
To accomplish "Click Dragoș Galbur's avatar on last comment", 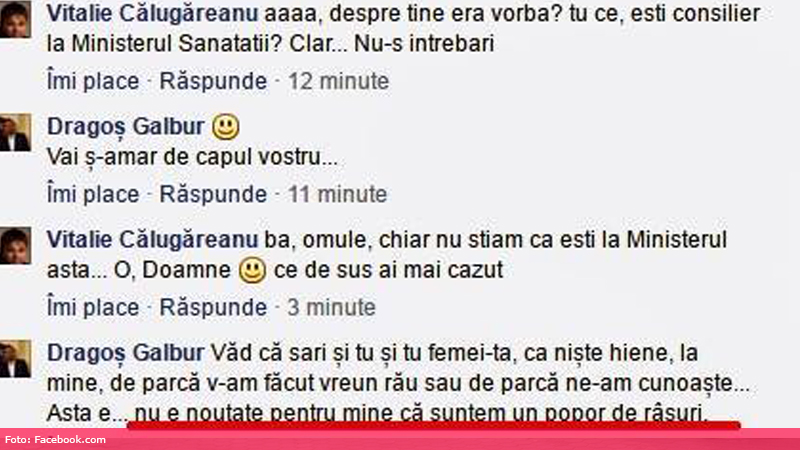I will tap(15, 359).
